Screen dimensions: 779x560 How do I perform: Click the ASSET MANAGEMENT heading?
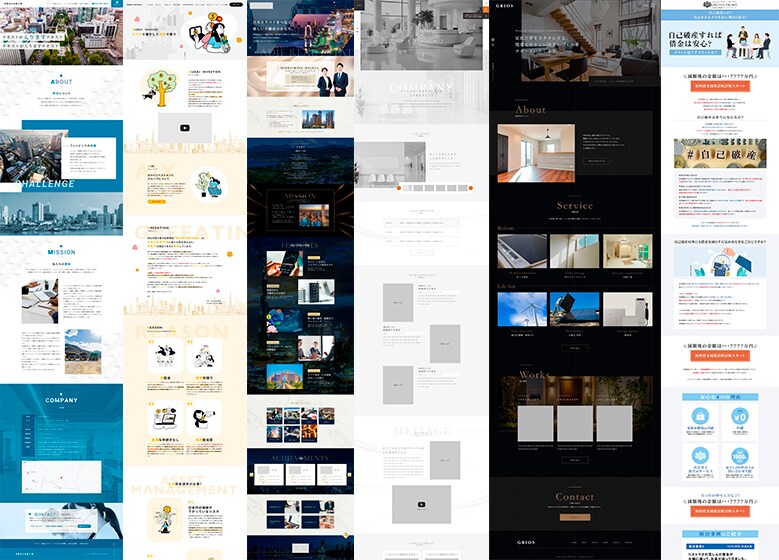[x=184, y=485]
